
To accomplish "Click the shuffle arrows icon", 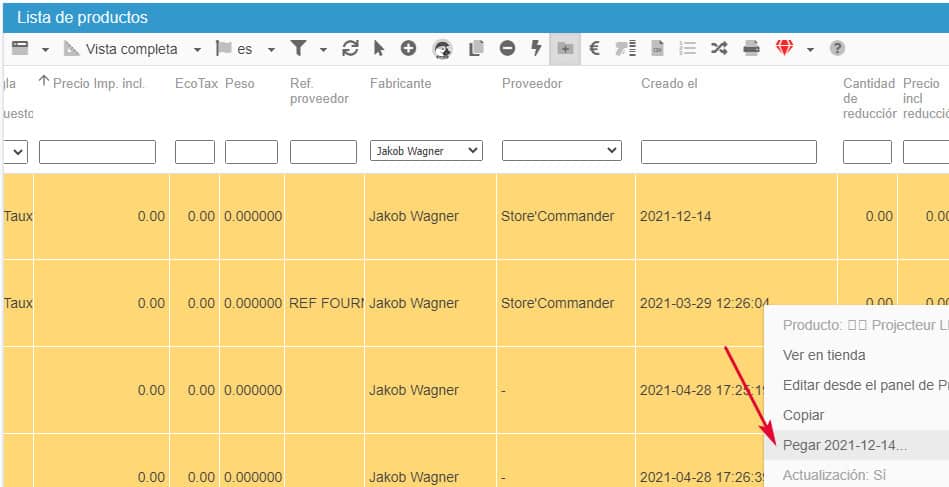I will click(x=718, y=48).
